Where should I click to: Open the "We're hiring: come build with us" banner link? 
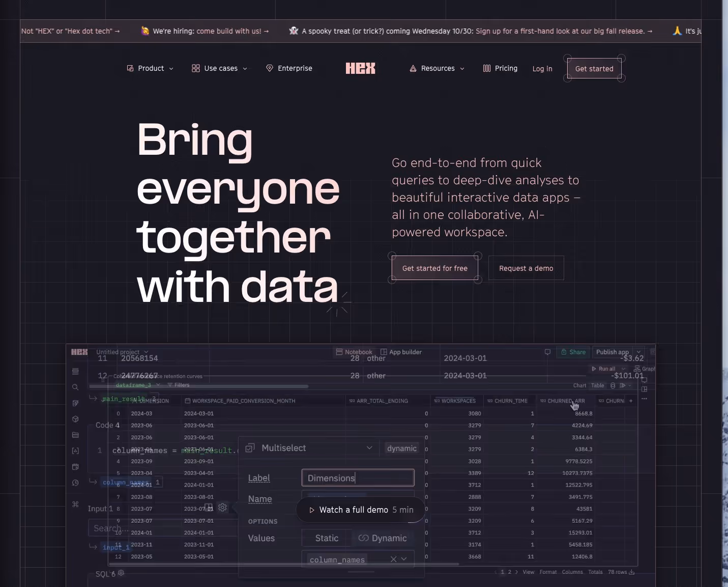coord(205,31)
